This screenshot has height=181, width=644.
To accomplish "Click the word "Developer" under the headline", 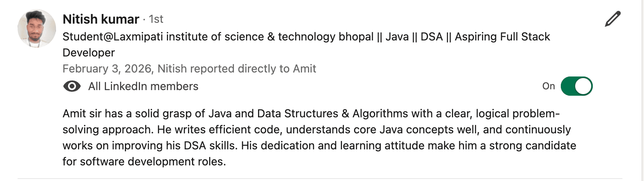I will [89, 53].
